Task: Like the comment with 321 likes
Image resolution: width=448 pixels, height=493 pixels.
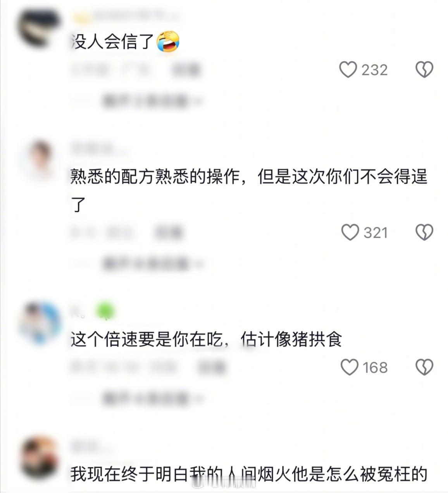Action: [350, 233]
